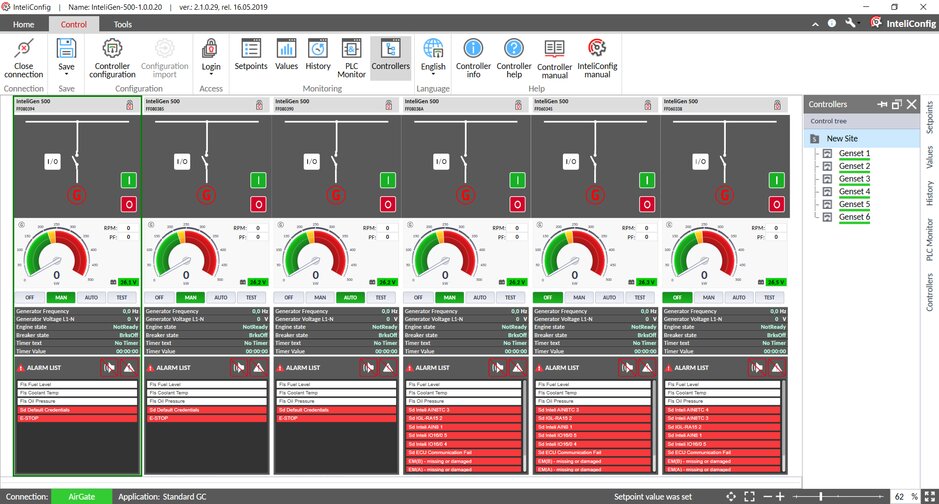Click the I/O breaker button on the second controller

(182, 162)
